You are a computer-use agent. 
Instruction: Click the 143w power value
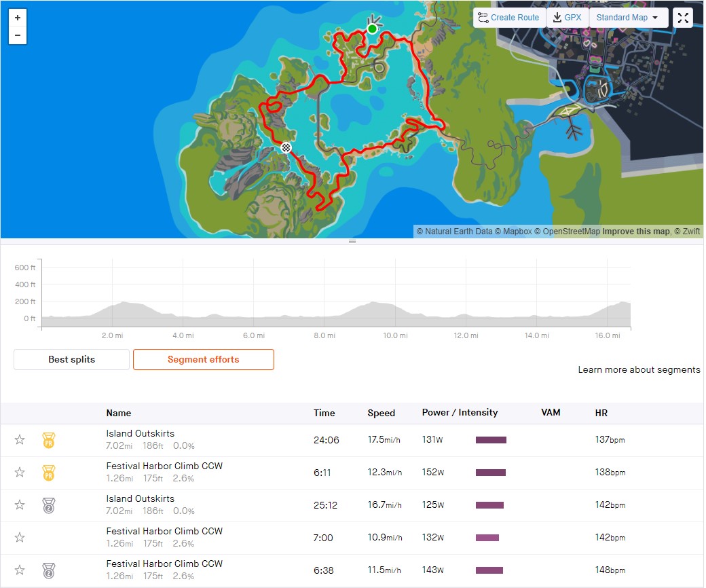pos(434,570)
